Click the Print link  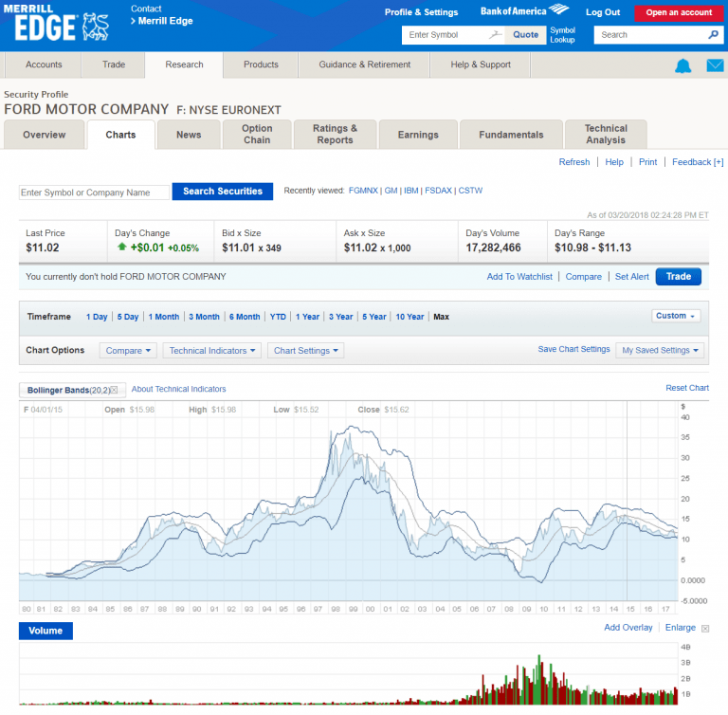click(x=647, y=161)
